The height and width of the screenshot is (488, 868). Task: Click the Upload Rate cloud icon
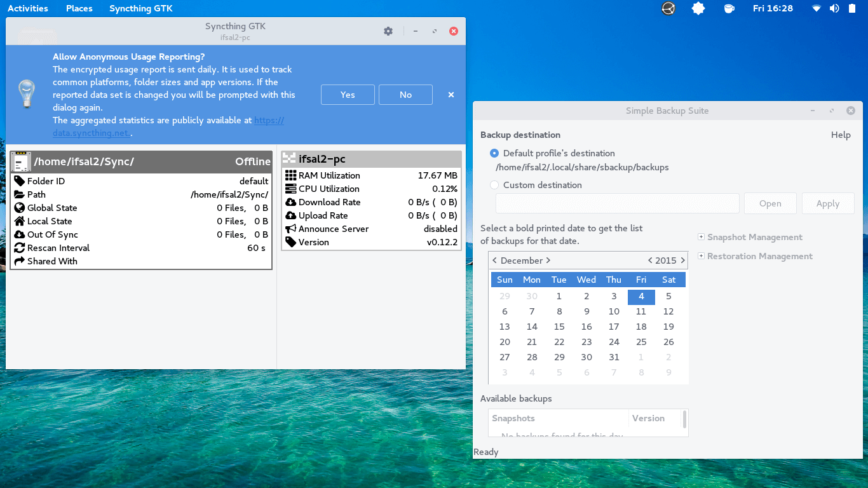[291, 215]
